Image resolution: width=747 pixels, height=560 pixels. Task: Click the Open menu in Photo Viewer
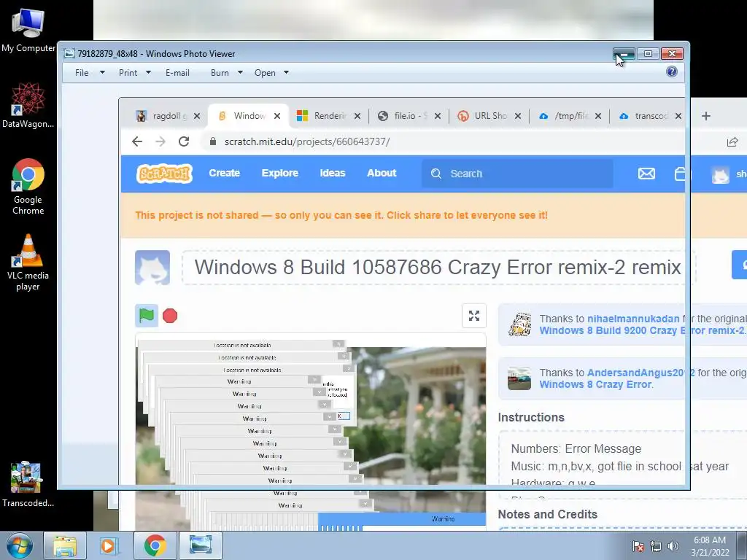click(265, 73)
